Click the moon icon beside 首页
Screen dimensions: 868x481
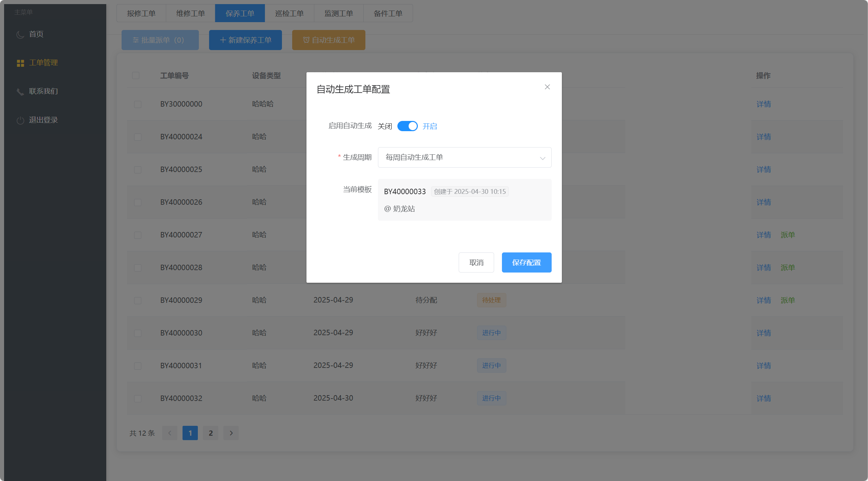coord(20,34)
